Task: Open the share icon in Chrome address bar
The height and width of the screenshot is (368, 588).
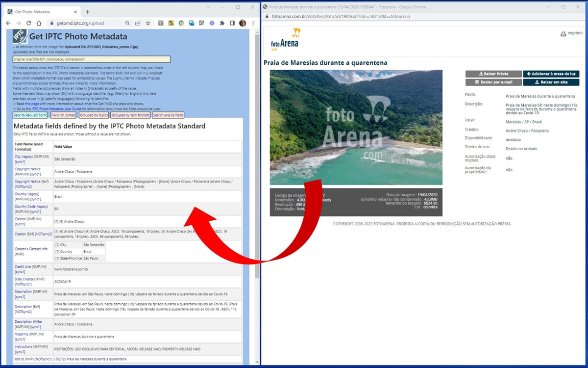Action: point(138,23)
